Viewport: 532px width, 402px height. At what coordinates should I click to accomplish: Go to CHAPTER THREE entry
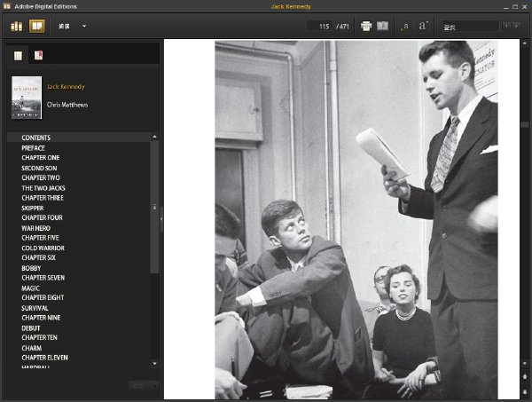(43, 198)
